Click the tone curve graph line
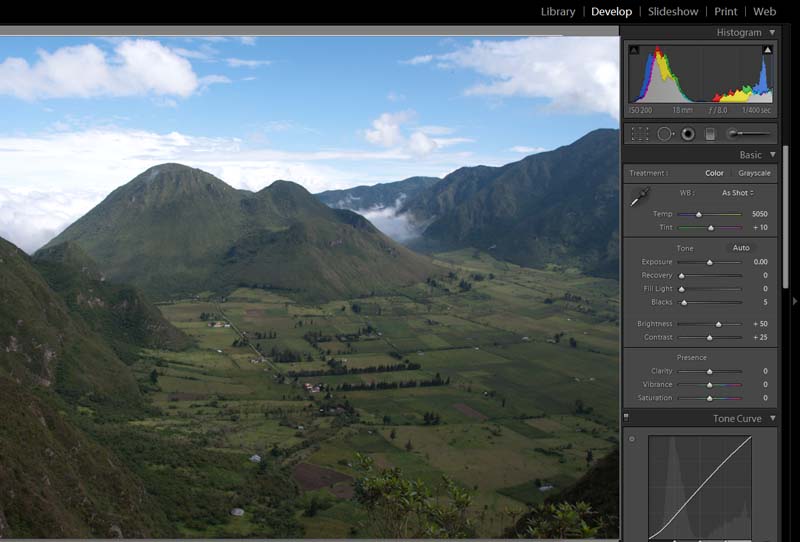800x542 pixels. click(700, 488)
